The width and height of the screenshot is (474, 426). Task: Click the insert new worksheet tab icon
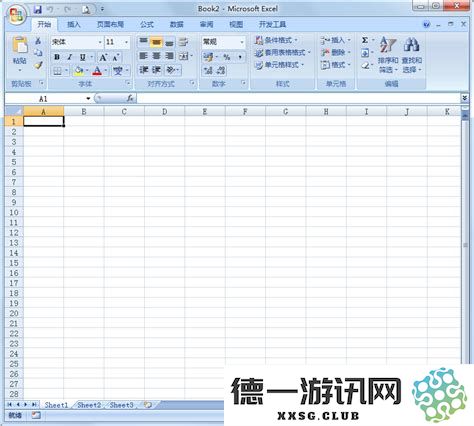(x=148, y=405)
